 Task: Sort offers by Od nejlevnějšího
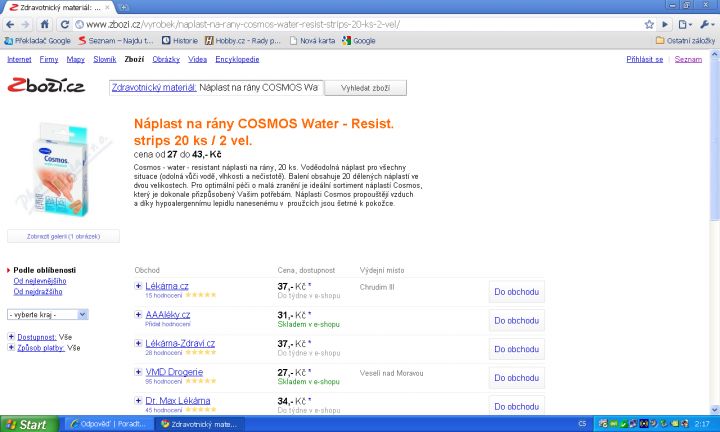coord(39,281)
